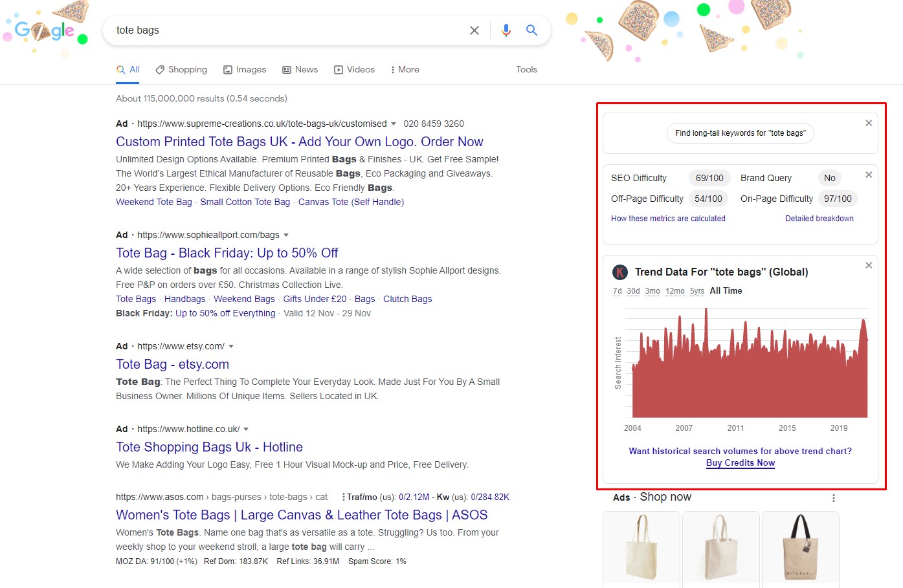Image resolution: width=903 pixels, height=588 pixels.
Task: Open the three-dot menu beside ASOS Traf/mo
Action: 343,497
